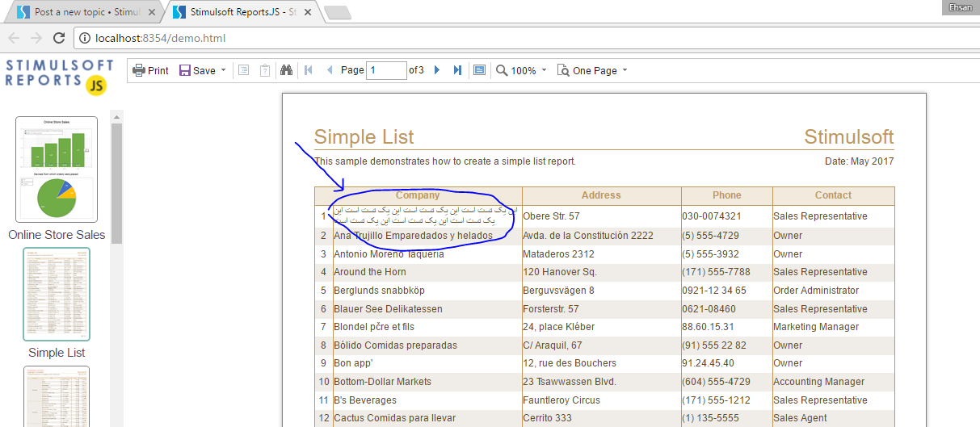Click the Address column header
The height and width of the screenshot is (427, 980).
601,195
